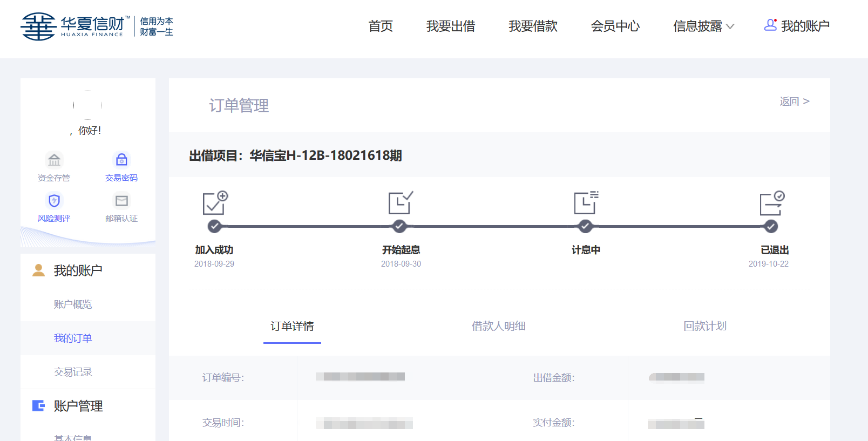Click the 订单管理 page title
The width and height of the screenshot is (868, 441).
pyautogui.click(x=239, y=106)
